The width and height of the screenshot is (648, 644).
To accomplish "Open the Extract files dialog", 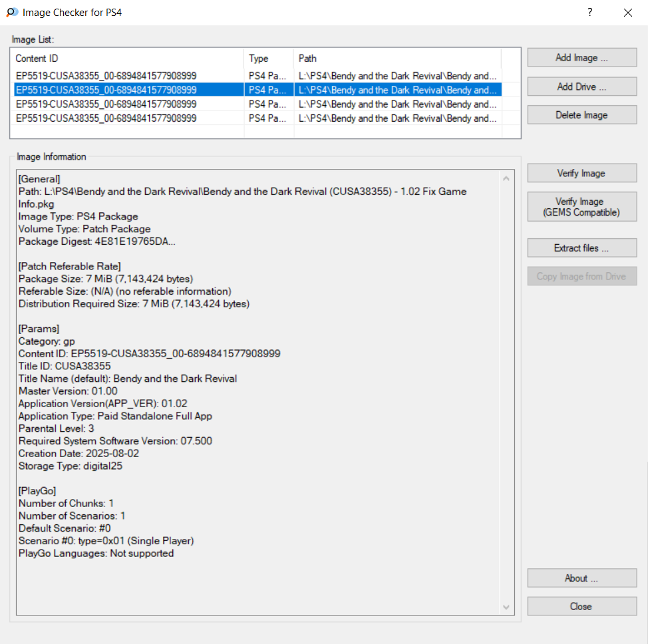I will [581, 248].
